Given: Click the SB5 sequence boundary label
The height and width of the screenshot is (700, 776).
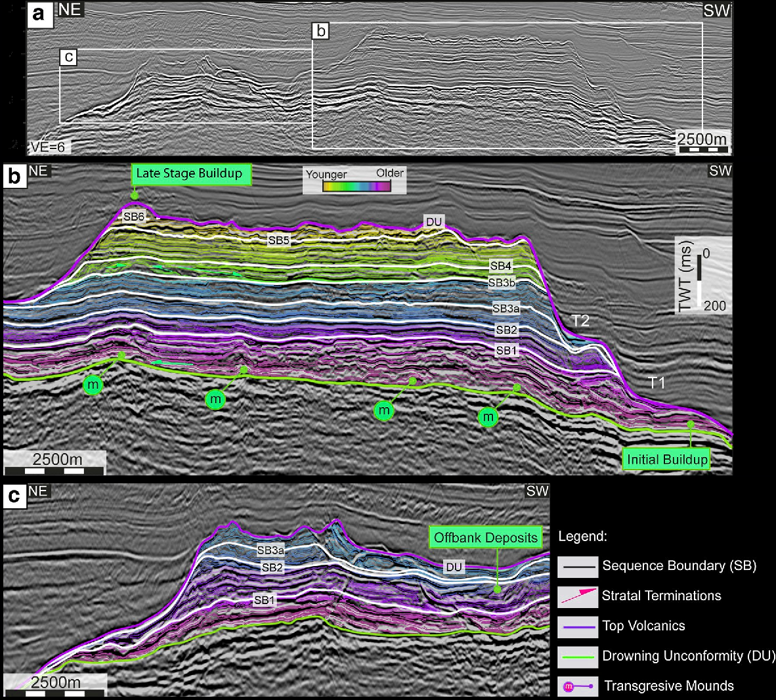Looking at the screenshot, I should (279, 240).
